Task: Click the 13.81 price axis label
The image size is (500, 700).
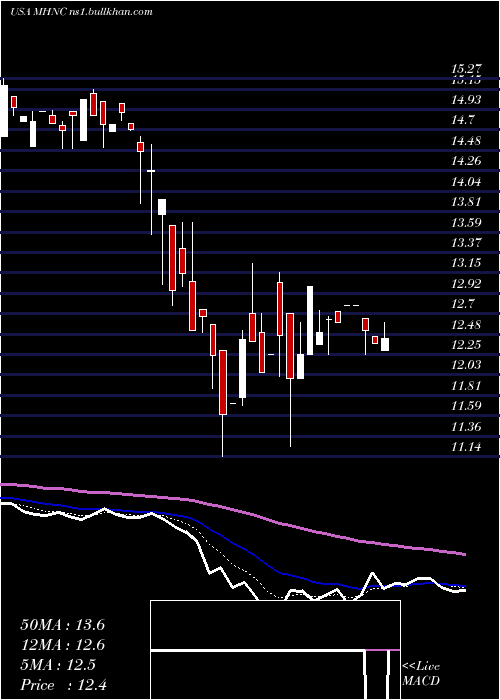Action: pyautogui.click(x=466, y=202)
